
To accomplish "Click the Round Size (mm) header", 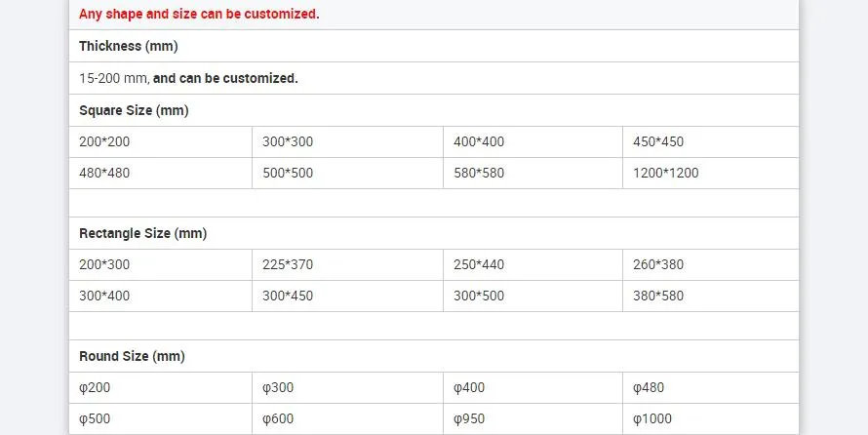I will pos(132,356).
